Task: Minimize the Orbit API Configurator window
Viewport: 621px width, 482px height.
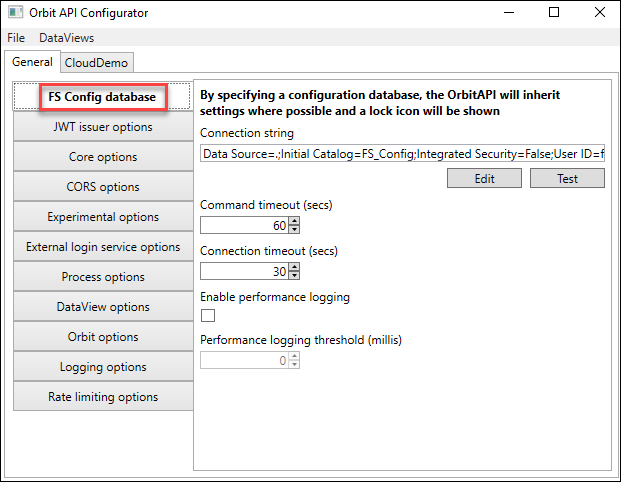Action: tap(509, 12)
